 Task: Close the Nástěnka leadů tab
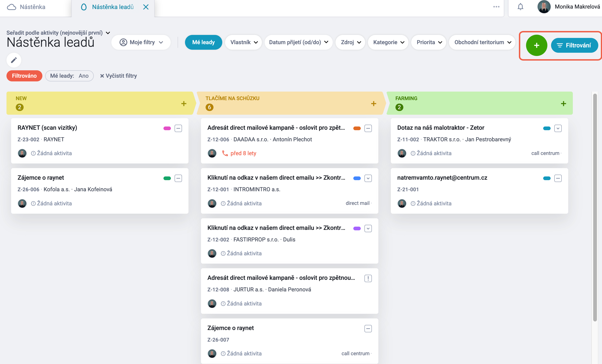pos(146,7)
